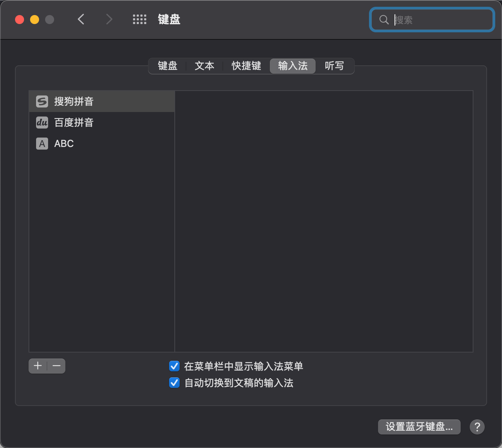Click the Baidu Pinyin "du" icon
Image resolution: width=502 pixels, height=448 pixels.
click(42, 123)
